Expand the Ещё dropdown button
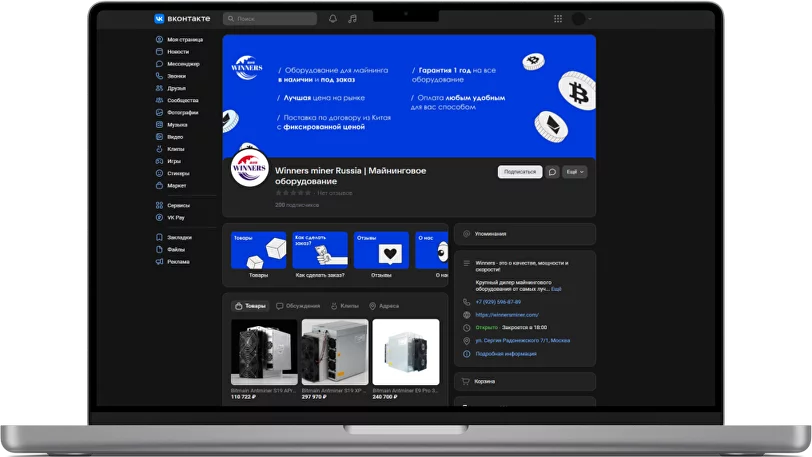812x457 pixels. click(575, 172)
